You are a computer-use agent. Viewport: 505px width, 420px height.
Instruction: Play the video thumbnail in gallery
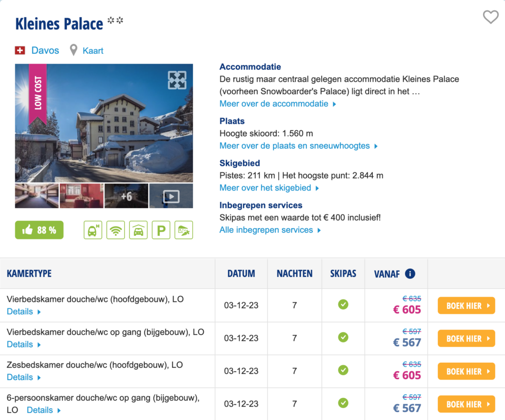[x=171, y=196]
